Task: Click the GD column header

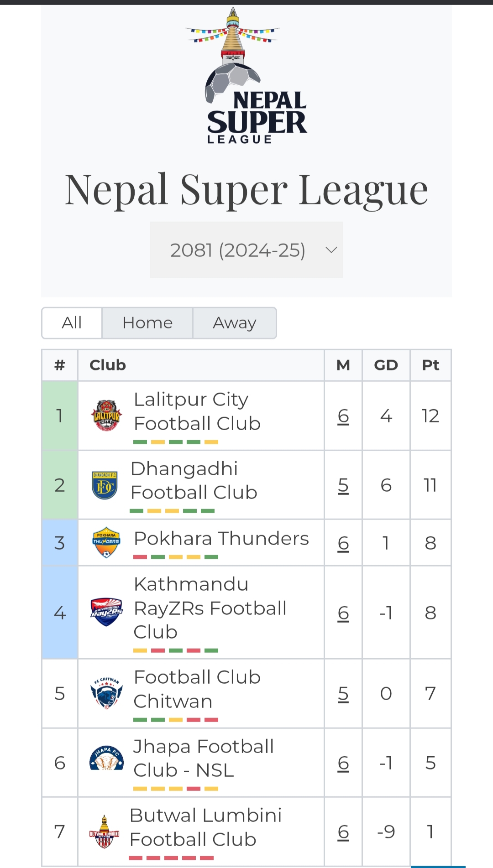Action: (386, 365)
